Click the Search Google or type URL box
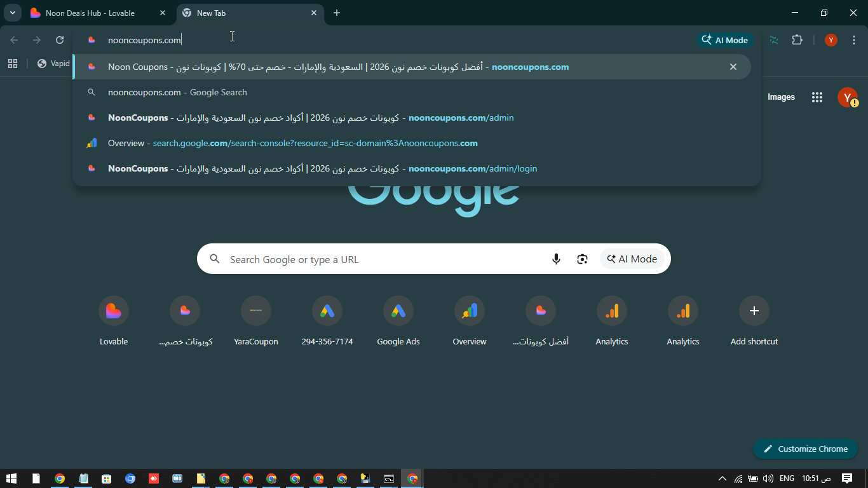This screenshot has width=868, height=488. [381, 259]
